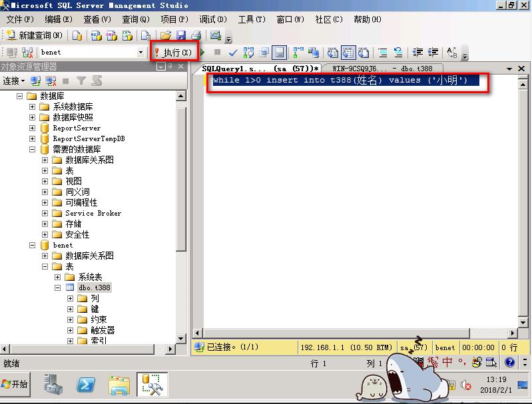Toggle Results to Grid icon
The width and height of the screenshot is (532, 404).
[x=348, y=53]
